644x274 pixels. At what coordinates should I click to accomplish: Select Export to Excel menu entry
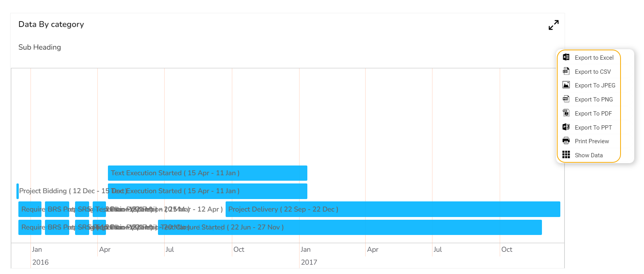tap(594, 58)
